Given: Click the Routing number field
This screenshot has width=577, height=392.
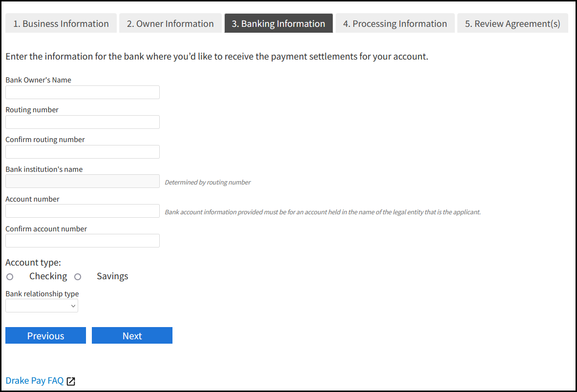Looking at the screenshot, I should pos(82,122).
